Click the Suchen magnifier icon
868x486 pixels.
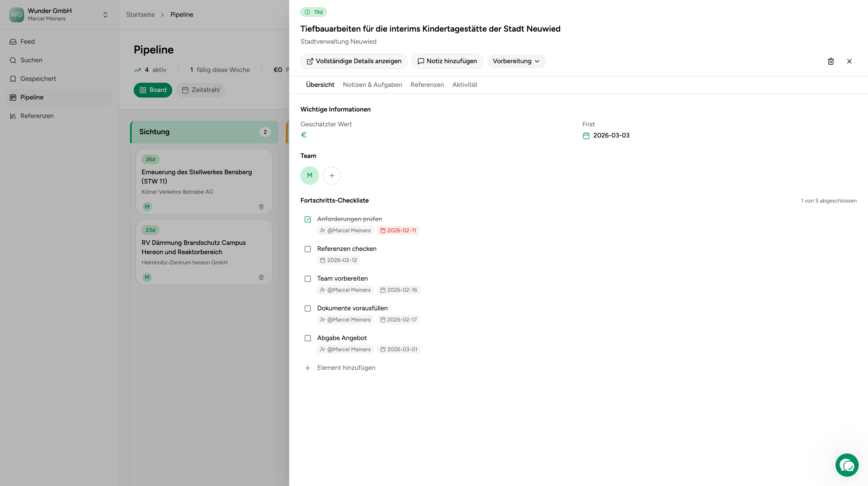13,60
